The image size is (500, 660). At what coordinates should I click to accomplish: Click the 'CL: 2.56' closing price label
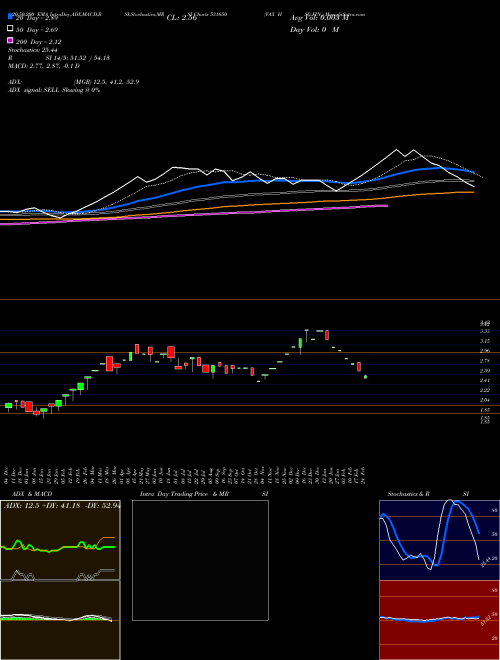182,18
